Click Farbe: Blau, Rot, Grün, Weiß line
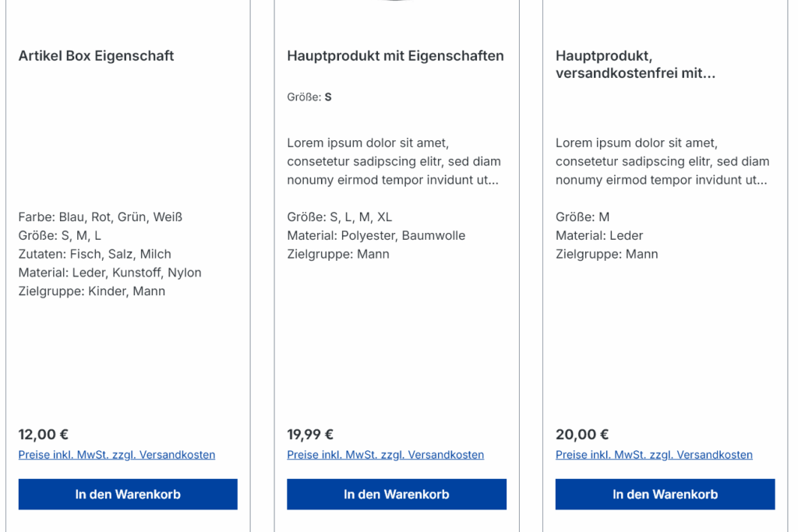798x532 pixels. 101,217
